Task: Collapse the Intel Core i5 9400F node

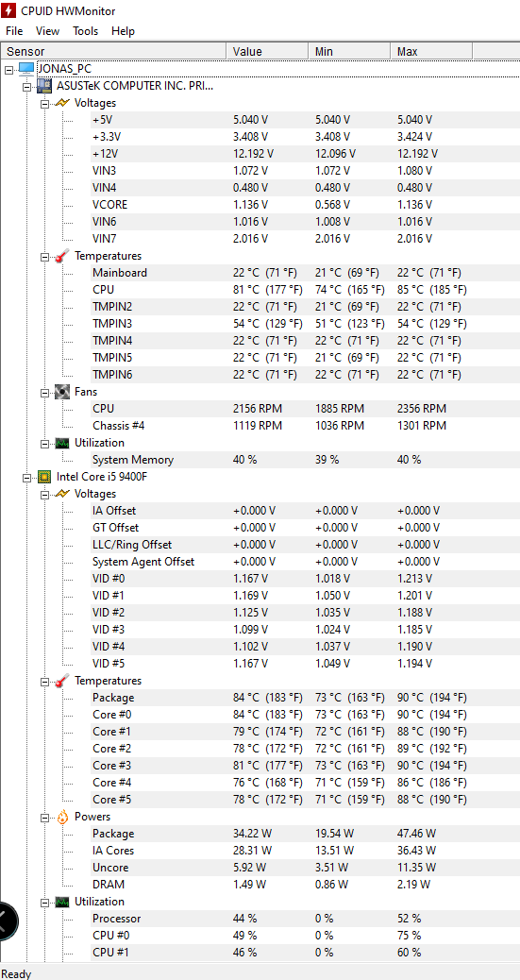Action: tap(26, 478)
